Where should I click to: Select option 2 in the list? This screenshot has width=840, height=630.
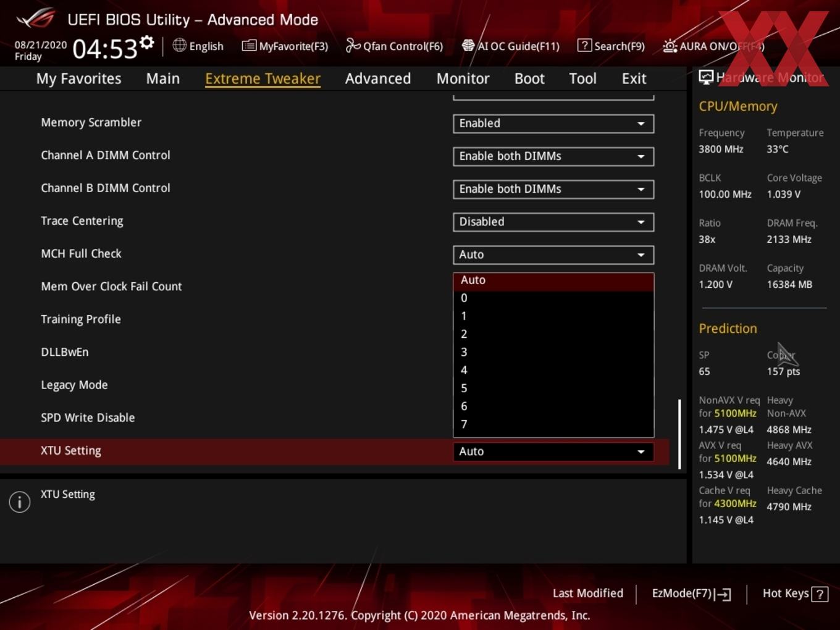pyautogui.click(x=553, y=334)
